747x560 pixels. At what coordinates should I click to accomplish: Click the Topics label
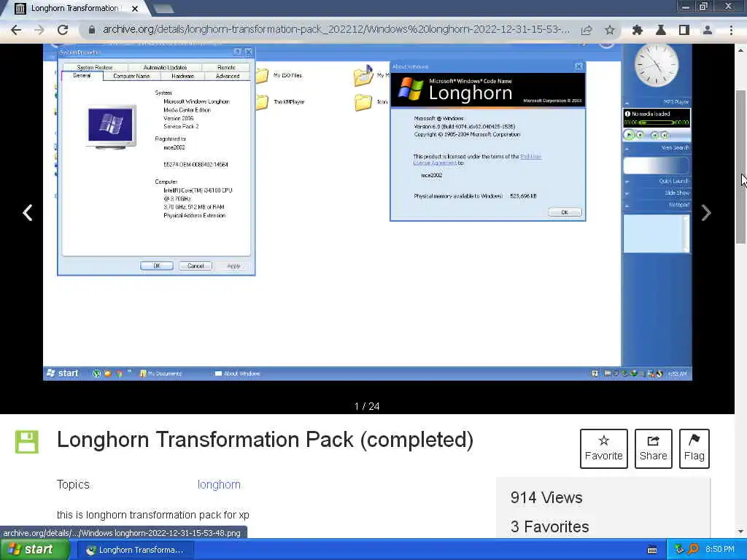pos(73,484)
